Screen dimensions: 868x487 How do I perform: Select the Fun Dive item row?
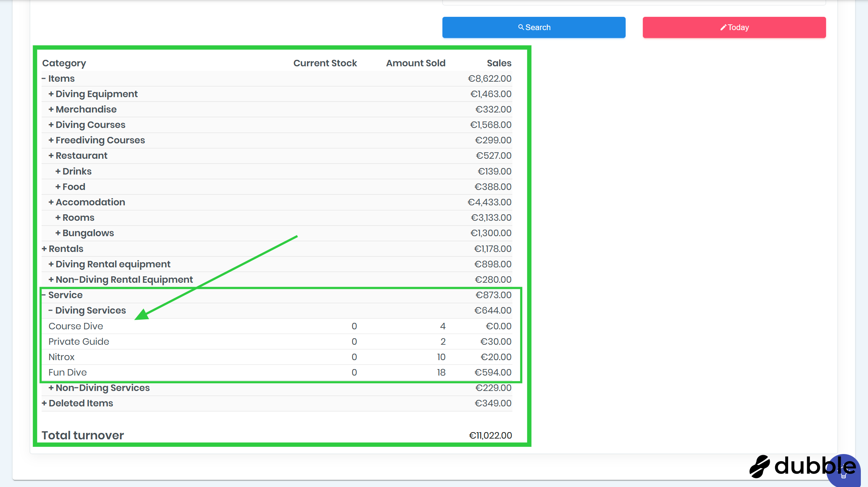coord(67,372)
